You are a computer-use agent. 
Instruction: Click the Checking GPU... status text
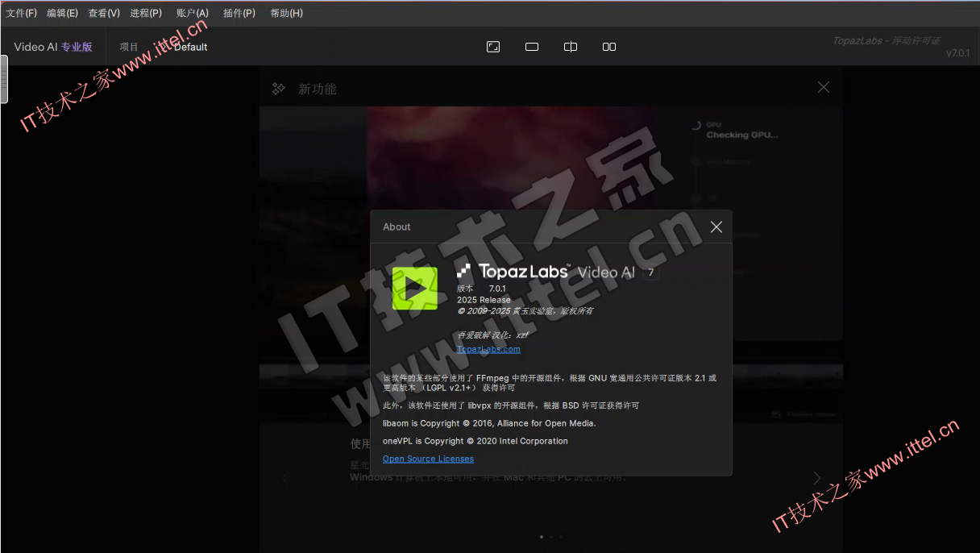[742, 135]
